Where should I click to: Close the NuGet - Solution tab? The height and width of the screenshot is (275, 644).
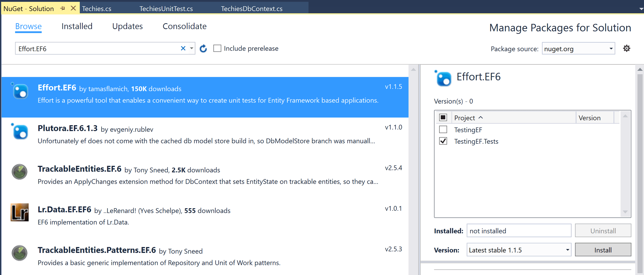73,8
